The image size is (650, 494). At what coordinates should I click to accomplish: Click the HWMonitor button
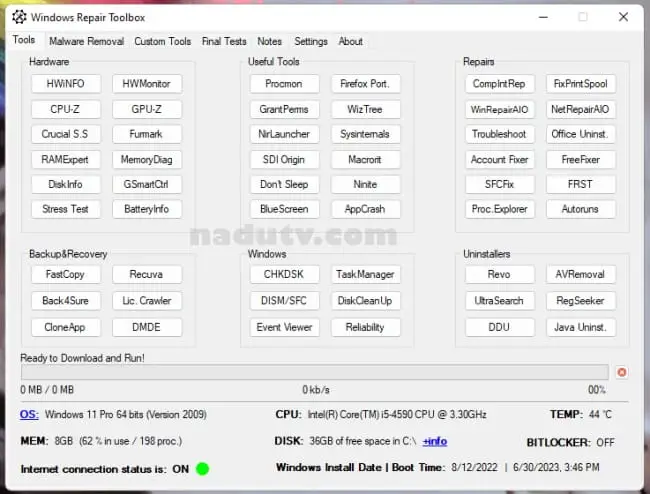pyautogui.click(x=146, y=84)
